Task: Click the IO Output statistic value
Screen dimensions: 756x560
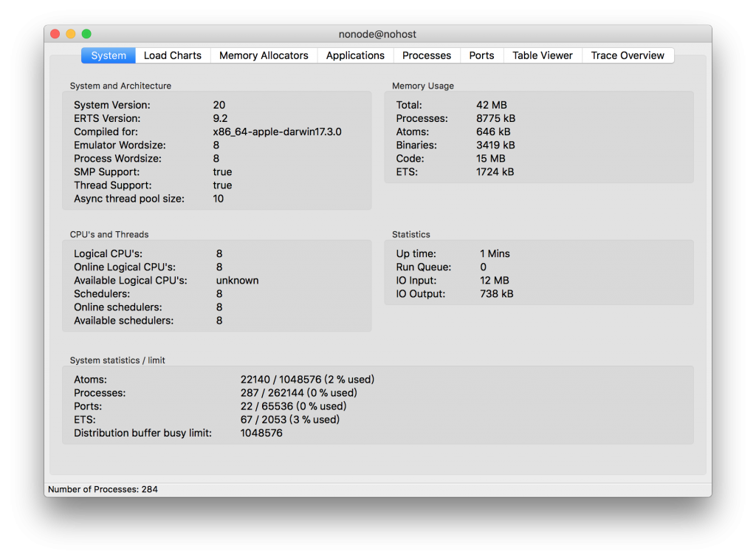Action: point(497,294)
